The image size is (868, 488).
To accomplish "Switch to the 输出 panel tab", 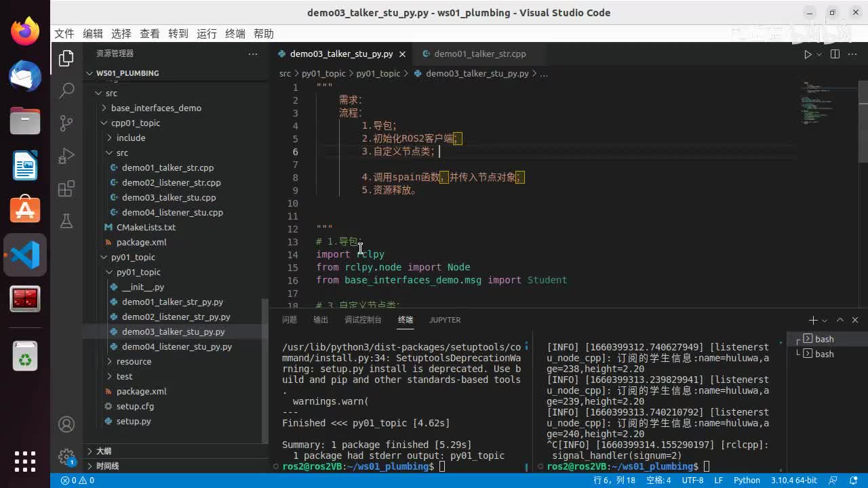I will click(321, 320).
